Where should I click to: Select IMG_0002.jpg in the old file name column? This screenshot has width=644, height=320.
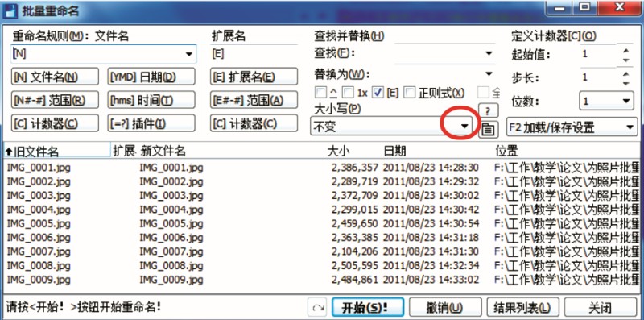click(x=39, y=182)
